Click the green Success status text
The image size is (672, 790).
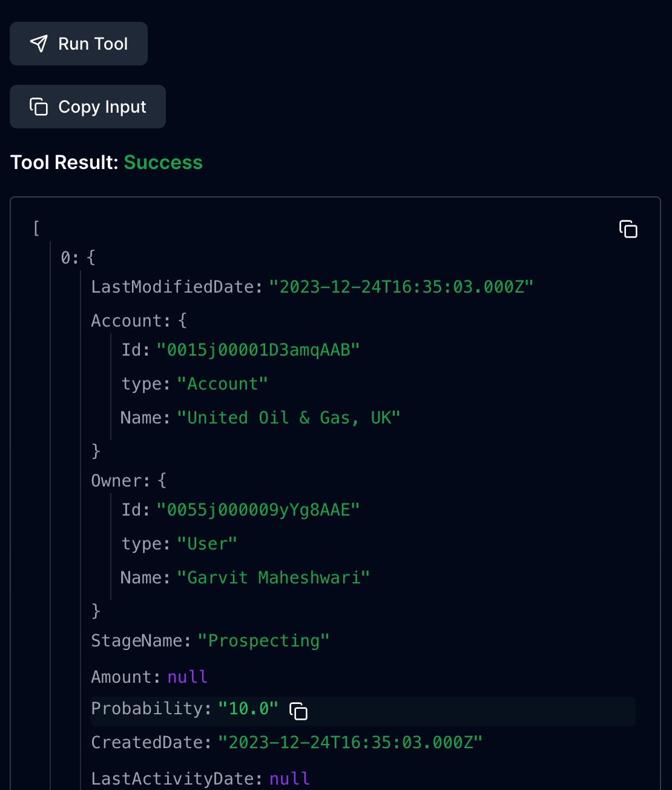163,162
